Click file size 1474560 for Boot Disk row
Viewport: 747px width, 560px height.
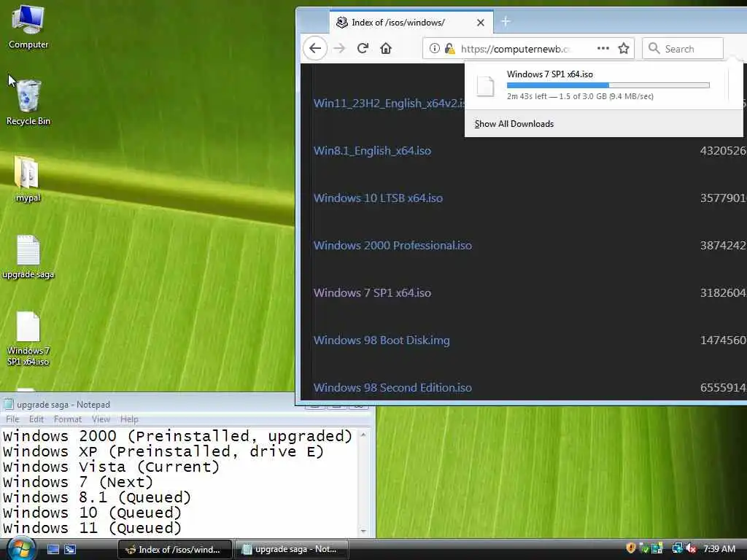pos(723,341)
